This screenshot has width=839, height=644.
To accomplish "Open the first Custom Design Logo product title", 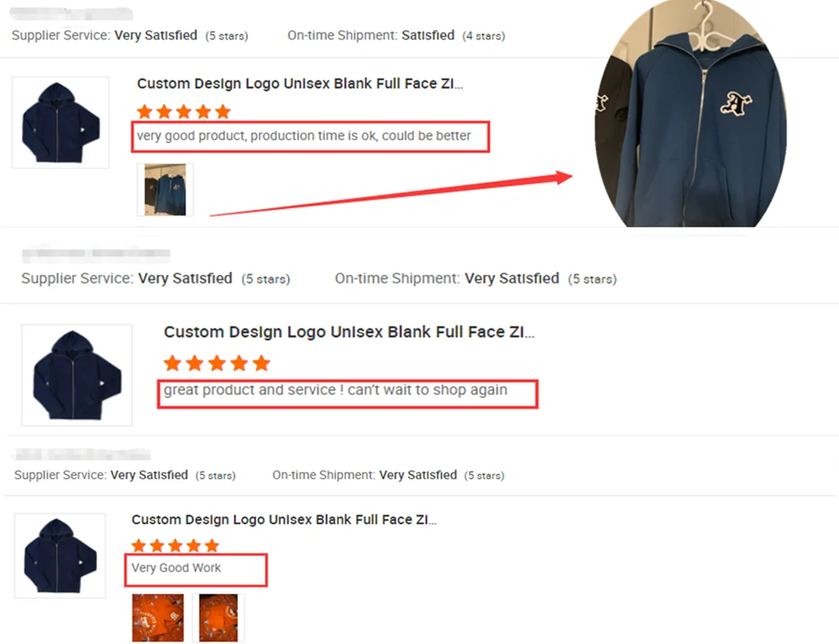I will (x=300, y=84).
